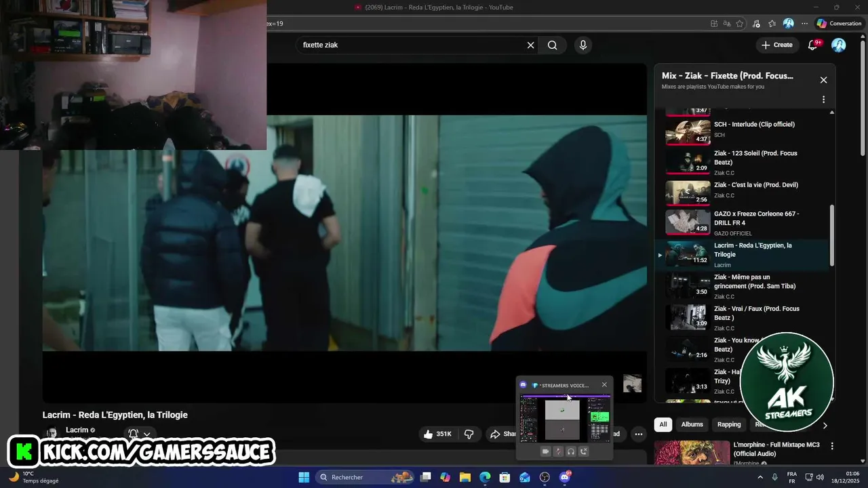The width and height of the screenshot is (868, 488).
Task: Open YouTube account avatar menu
Action: [x=839, y=45]
